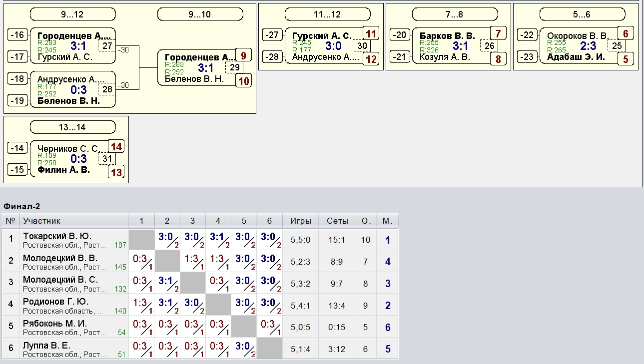Click Токарский's 3:1 score cell
Image resolution: width=644 pixels, height=364 pixels.
pyautogui.click(x=218, y=240)
